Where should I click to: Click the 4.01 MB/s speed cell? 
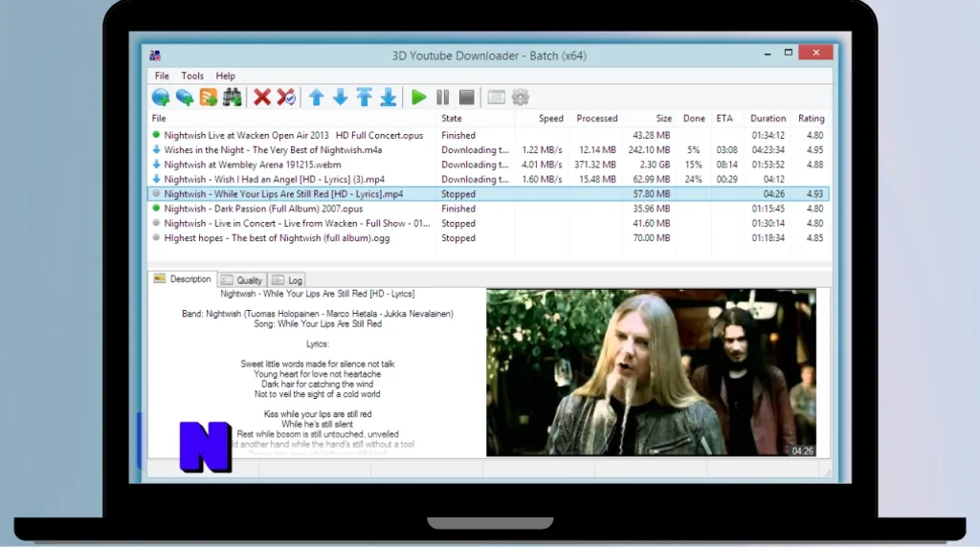542,165
